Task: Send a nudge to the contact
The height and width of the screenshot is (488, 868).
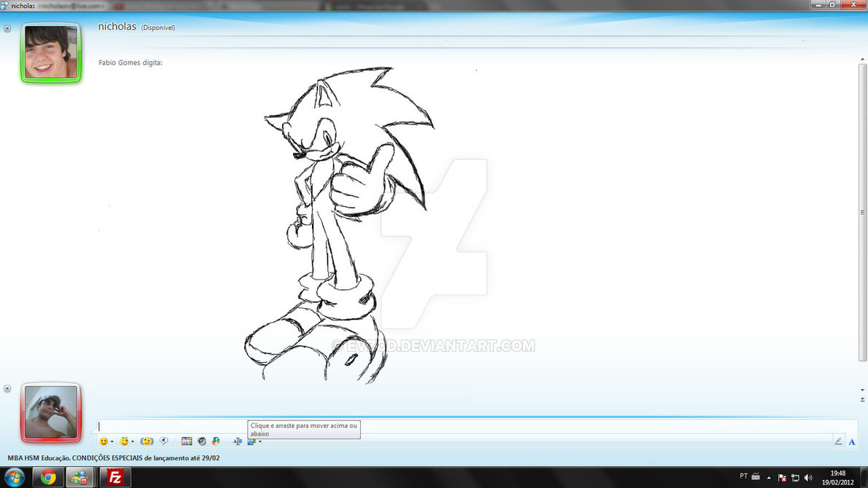Action: click(x=146, y=441)
